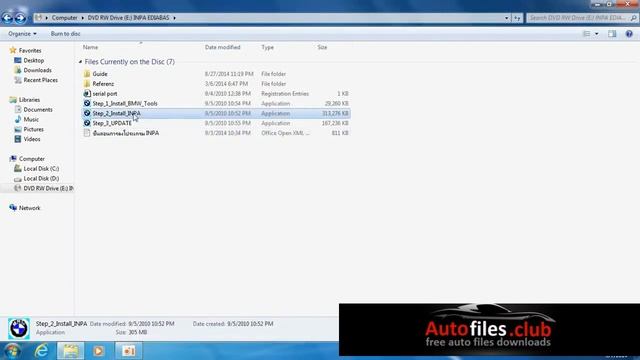This screenshot has width=640, height=360.
Task: Open Downloads in Favorites
Action: coord(37,70)
